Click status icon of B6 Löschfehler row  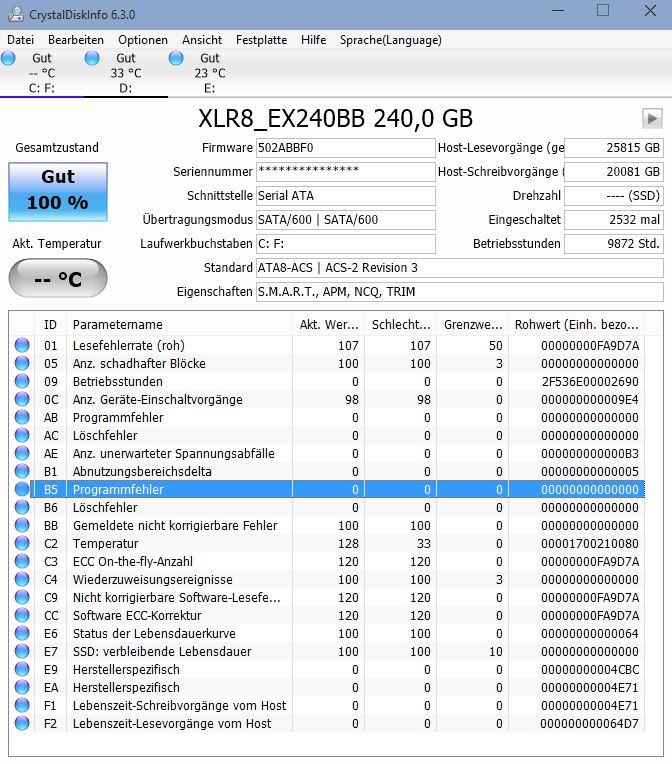22,507
